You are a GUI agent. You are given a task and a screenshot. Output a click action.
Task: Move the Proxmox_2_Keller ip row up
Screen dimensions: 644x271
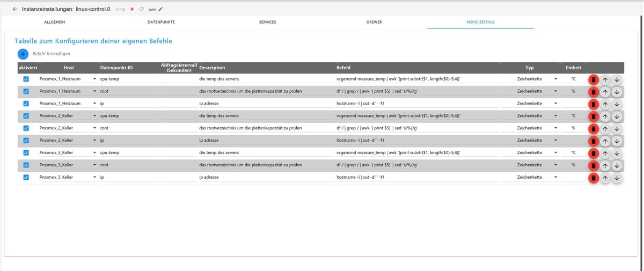point(605,141)
